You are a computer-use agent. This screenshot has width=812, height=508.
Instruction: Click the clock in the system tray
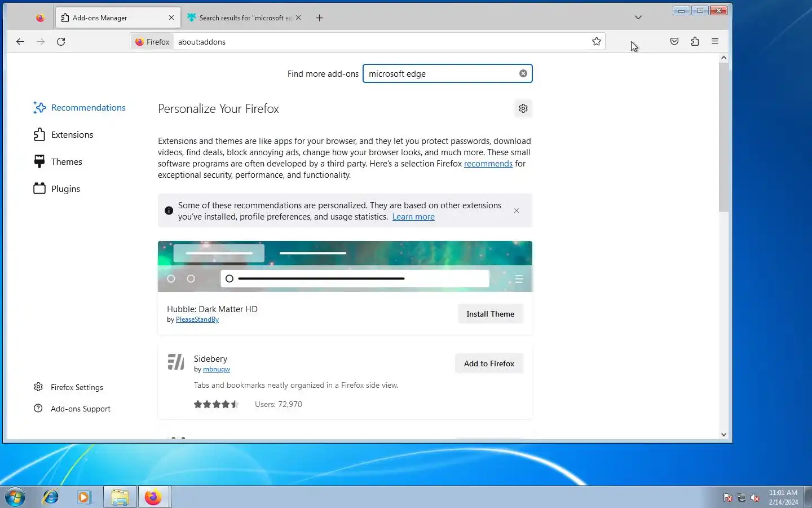(x=783, y=497)
